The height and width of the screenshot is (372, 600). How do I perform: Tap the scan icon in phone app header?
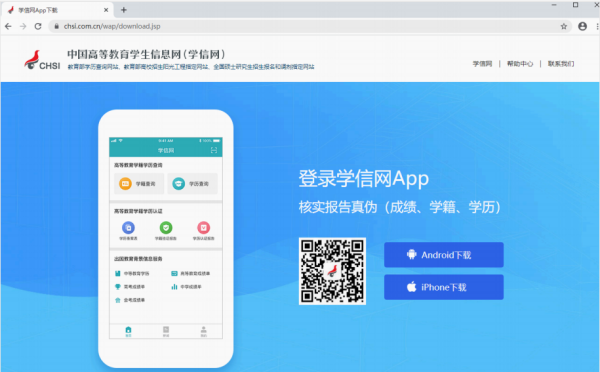[x=214, y=150]
